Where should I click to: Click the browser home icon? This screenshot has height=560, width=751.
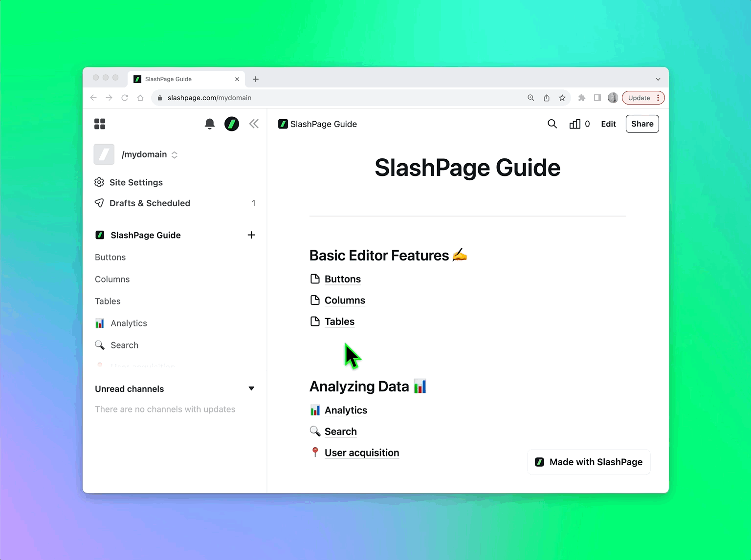(x=140, y=98)
